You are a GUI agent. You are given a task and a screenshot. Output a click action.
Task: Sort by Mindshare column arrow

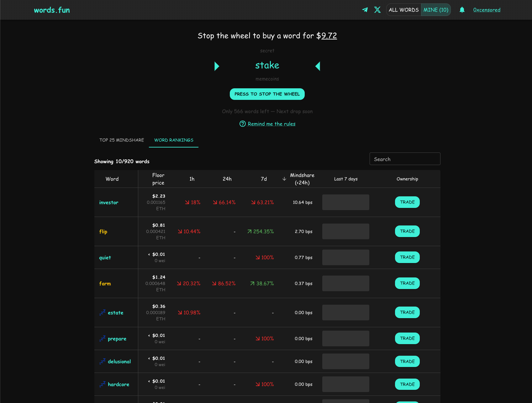(284, 179)
